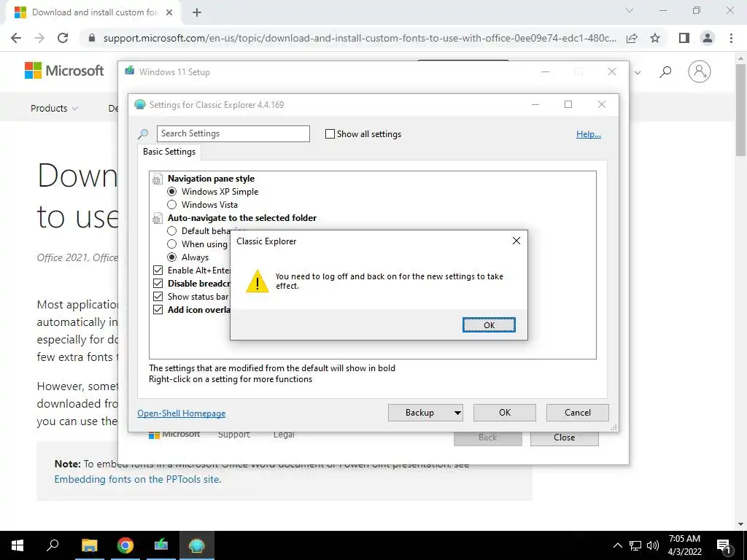
Task: Select the Windows XP Simple radio button
Action: 171,192
